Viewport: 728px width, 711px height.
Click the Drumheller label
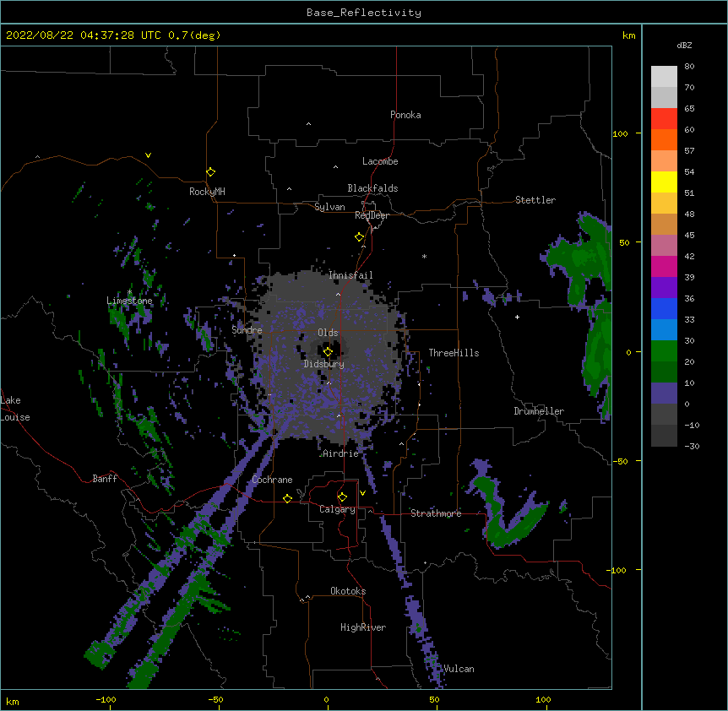pos(539,411)
